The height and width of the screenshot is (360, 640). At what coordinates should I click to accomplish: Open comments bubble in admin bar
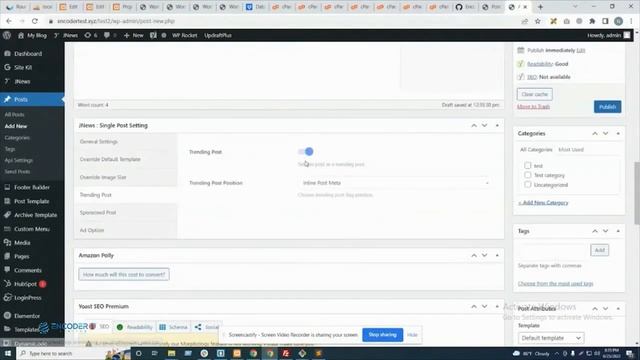tap(110, 36)
